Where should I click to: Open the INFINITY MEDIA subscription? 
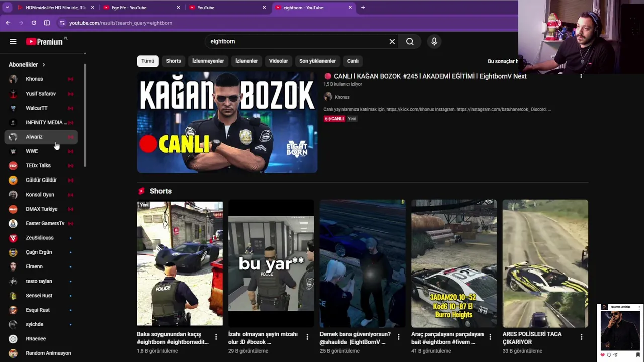[x=42, y=122]
